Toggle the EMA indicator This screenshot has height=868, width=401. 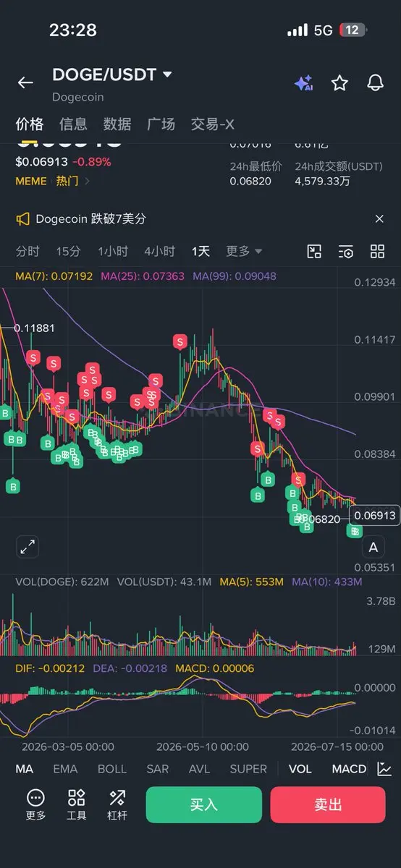[65, 769]
